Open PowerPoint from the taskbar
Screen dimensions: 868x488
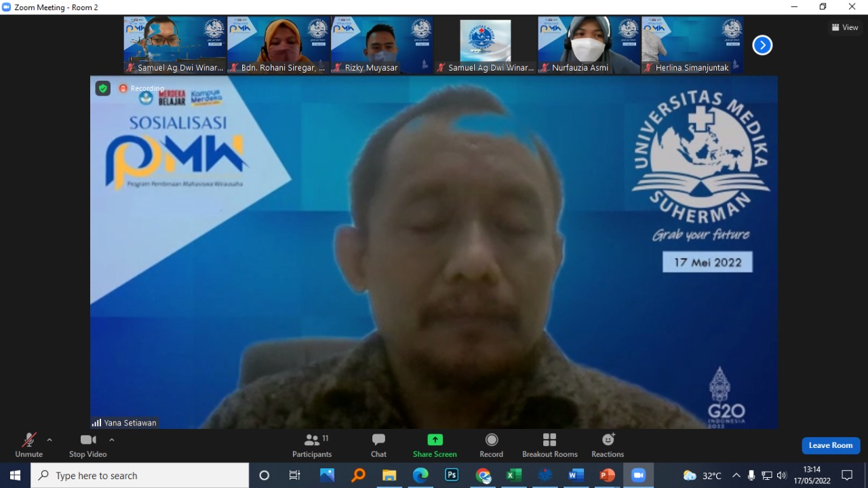pos(607,475)
